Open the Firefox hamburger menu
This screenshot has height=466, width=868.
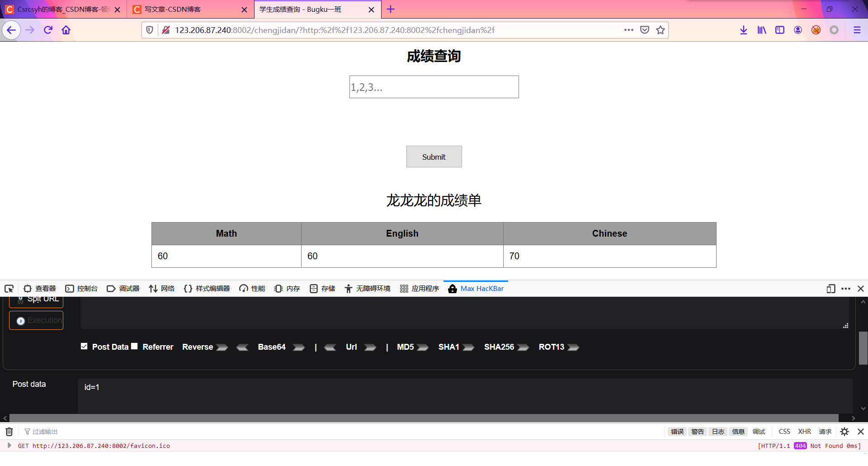click(x=857, y=30)
